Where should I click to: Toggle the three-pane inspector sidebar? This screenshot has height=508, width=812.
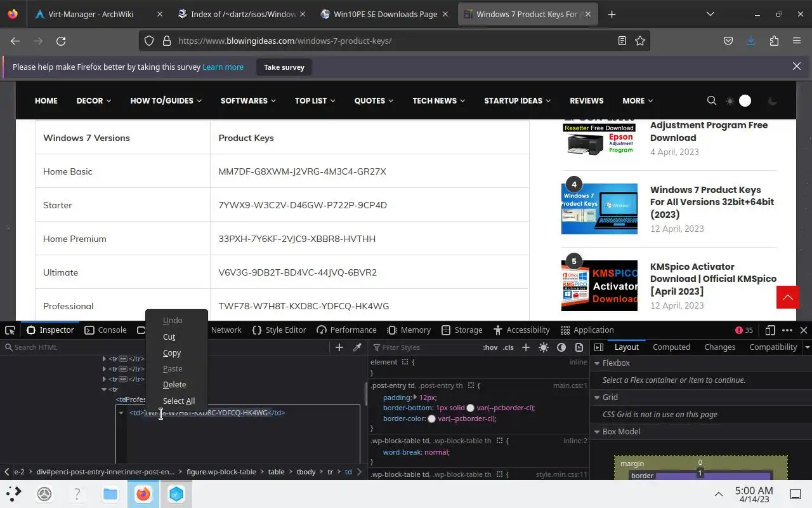(599, 347)
